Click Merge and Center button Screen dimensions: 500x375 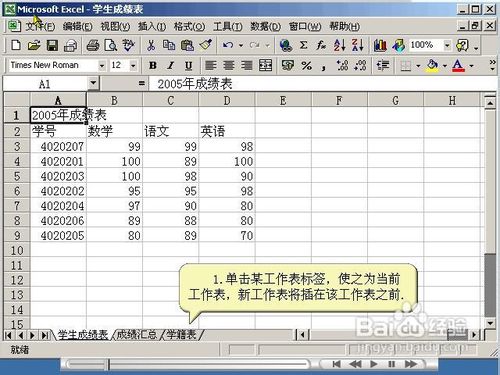pos(265,65)
